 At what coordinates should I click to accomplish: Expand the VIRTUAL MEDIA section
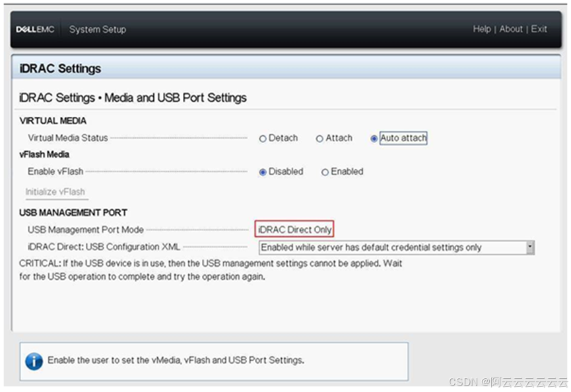(x=52, y=121)
